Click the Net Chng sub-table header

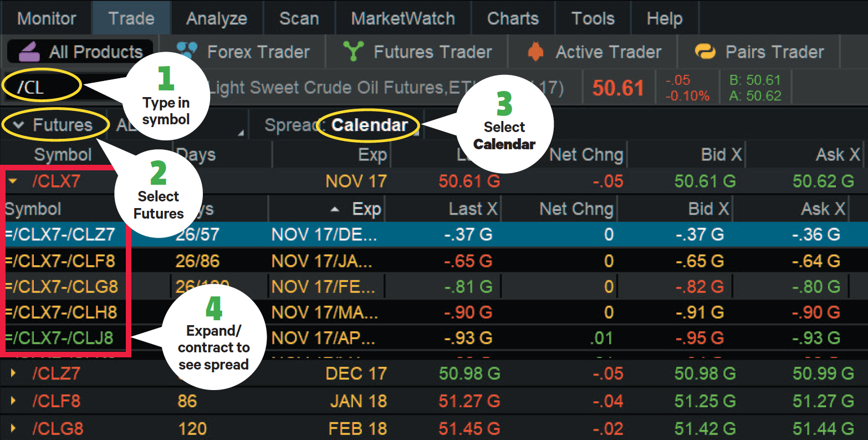[576, 210]
